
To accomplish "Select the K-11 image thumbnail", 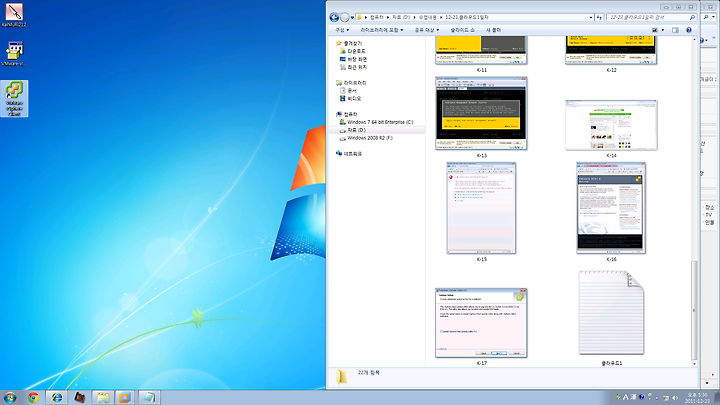I will click(481, 51).
